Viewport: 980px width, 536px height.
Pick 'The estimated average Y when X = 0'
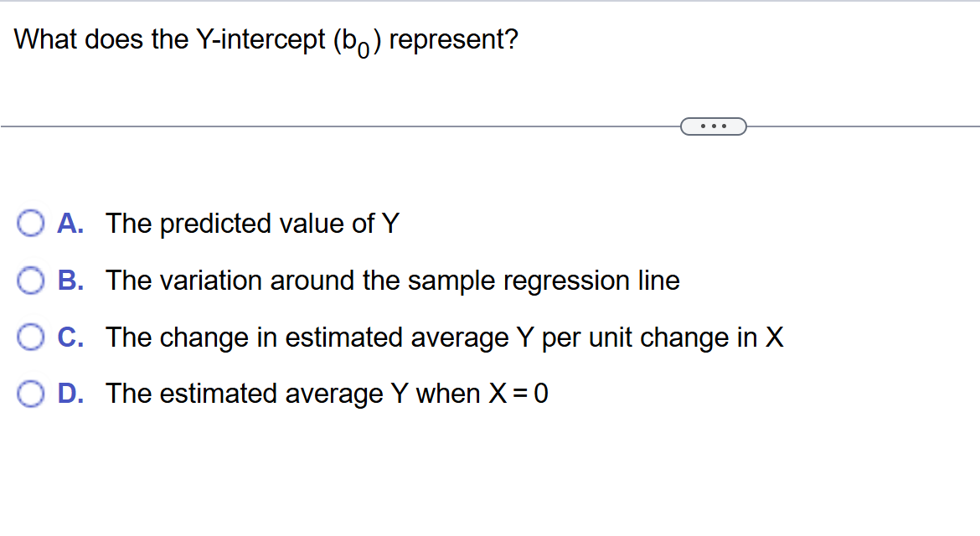click(x=328, y=394)
